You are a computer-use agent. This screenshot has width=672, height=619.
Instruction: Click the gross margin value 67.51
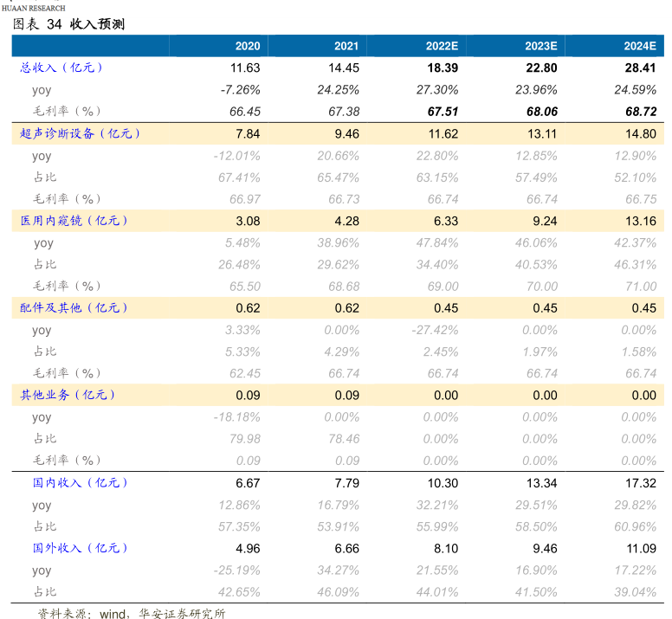tap(443, 112)
